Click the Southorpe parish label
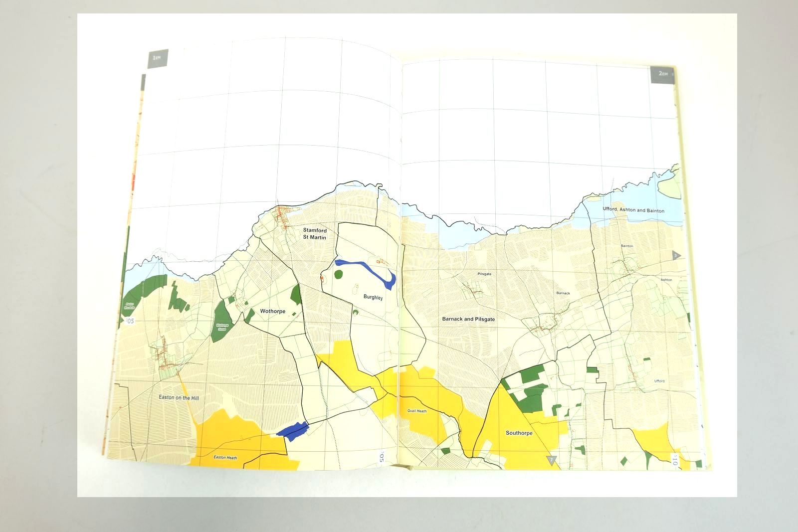This screenshot has height=532, width=798. [519, 433]
